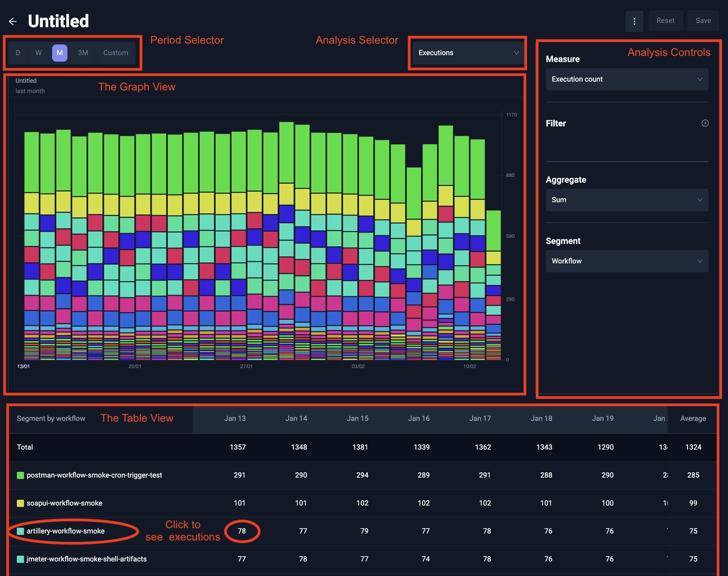Select the D (day) period
The height and width of the screenshot is (576, 728).
pos(18,53)
